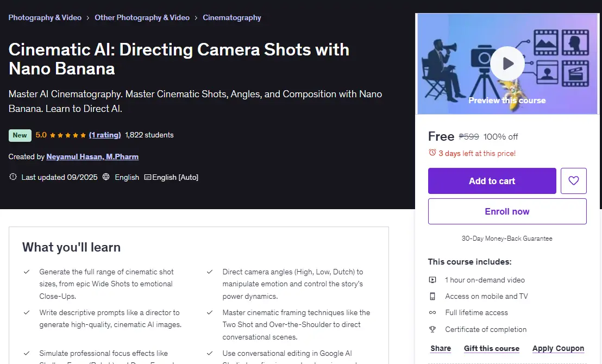Click the checkmark beside 'Master cinematic framing'

coord(210,312)
